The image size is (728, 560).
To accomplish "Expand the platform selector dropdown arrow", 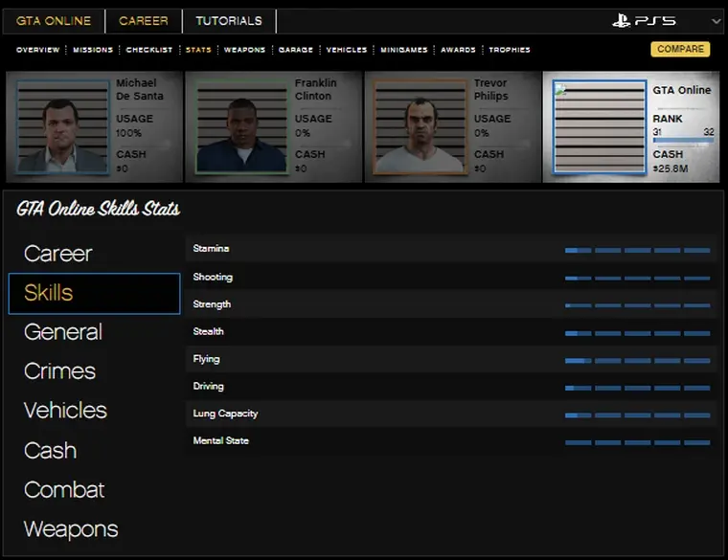I will [x=717, y=21].
